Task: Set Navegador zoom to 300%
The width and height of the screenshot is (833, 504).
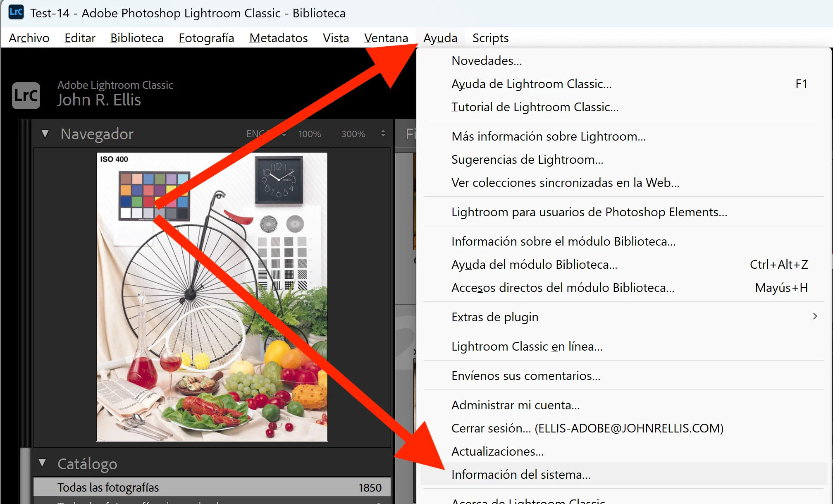Action: pyautogui.click(x=353, y=134)
